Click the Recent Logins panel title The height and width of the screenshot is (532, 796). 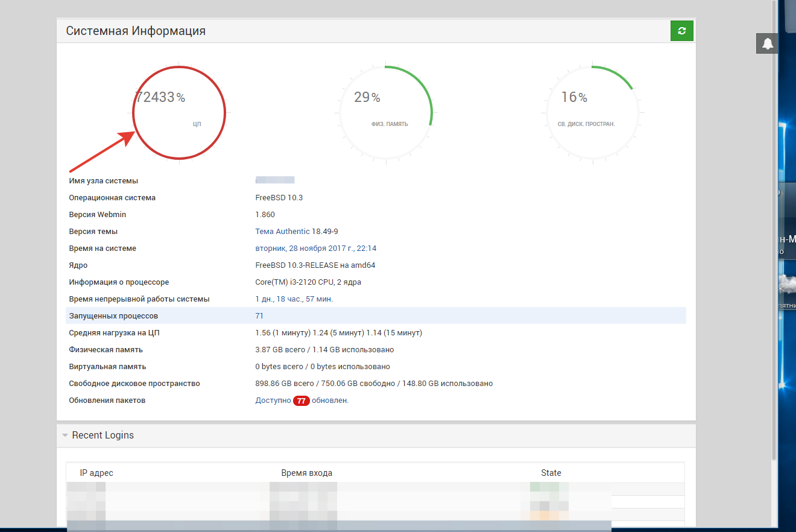click(103, 435)
